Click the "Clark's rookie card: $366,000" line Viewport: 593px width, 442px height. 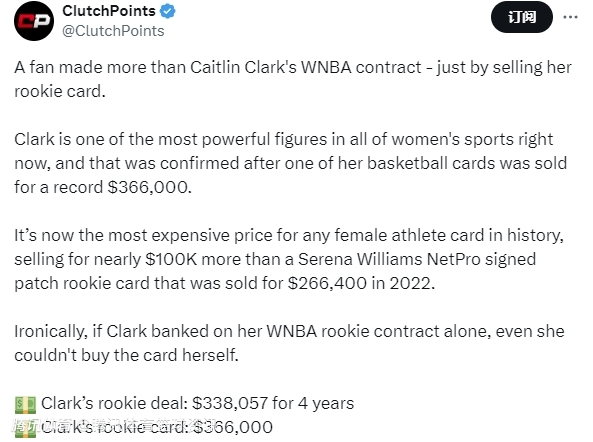tap(157, 428)
